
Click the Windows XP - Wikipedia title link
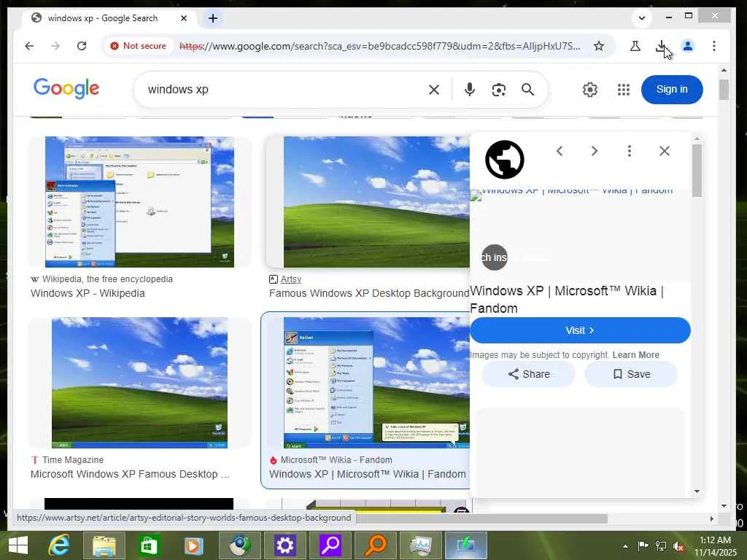point(88,293)
